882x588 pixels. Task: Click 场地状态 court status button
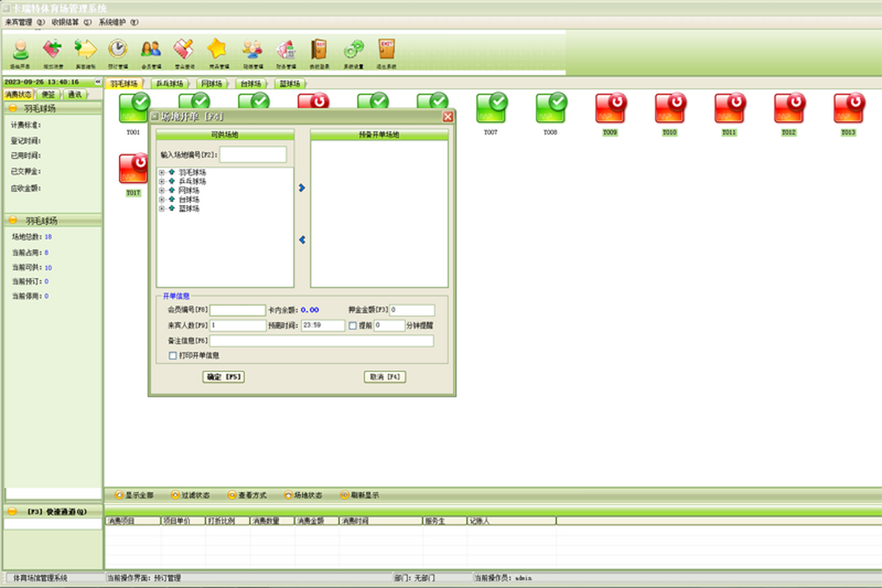(x=303, y=495)
